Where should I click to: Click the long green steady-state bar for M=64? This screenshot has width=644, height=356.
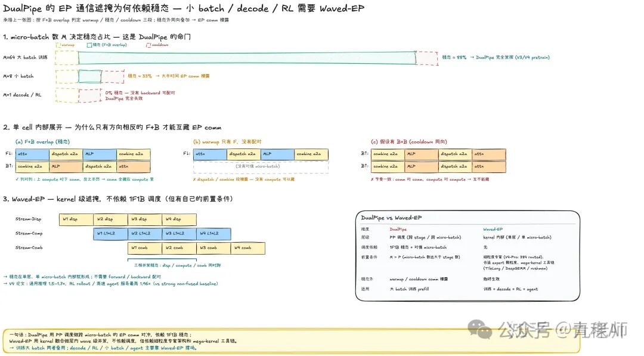pyautogui.click(x=247, y=58)
